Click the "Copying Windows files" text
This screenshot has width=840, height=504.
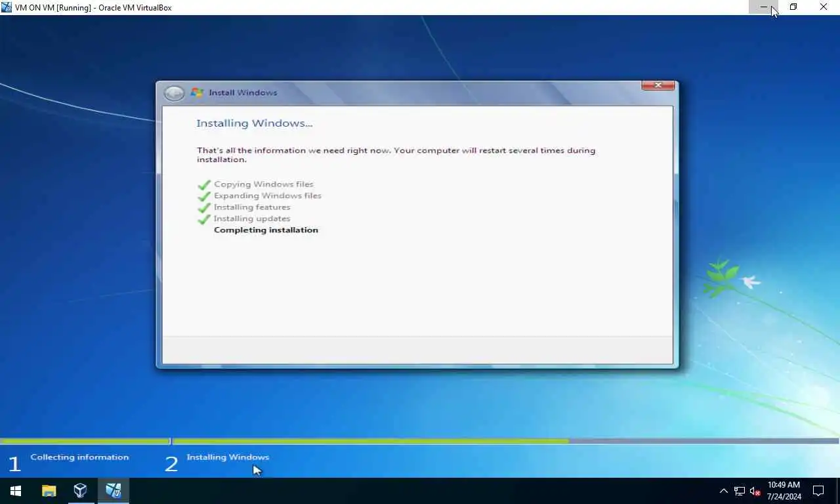[264, 184]
